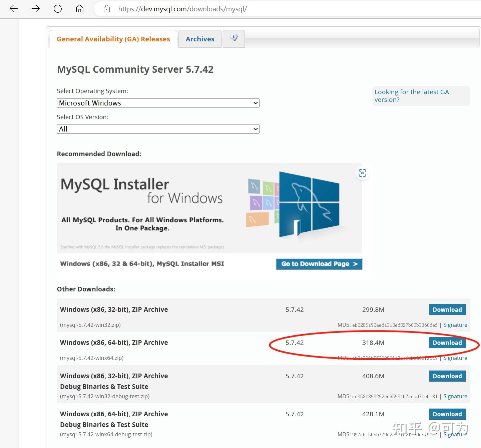This screenshot has height=448, width=481.
Task: Download the 32-bit Debug Binaries ZIP (408.6M)
Action: tap(447, 376)
